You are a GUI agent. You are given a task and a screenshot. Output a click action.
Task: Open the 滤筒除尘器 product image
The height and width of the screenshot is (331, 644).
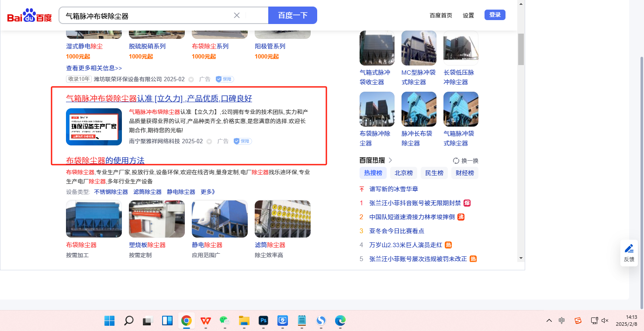283,219
